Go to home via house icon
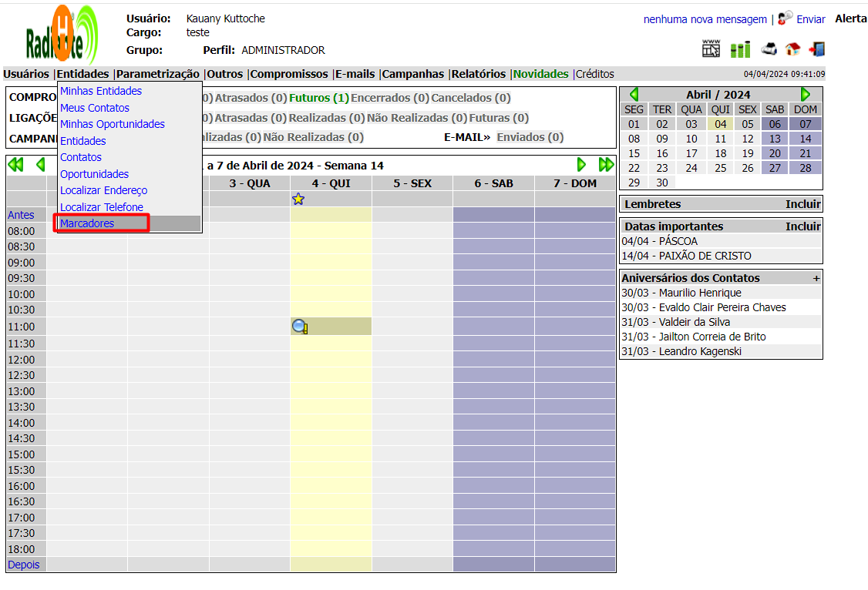Viewport: 868px width, 590px height. pos(792,49)
